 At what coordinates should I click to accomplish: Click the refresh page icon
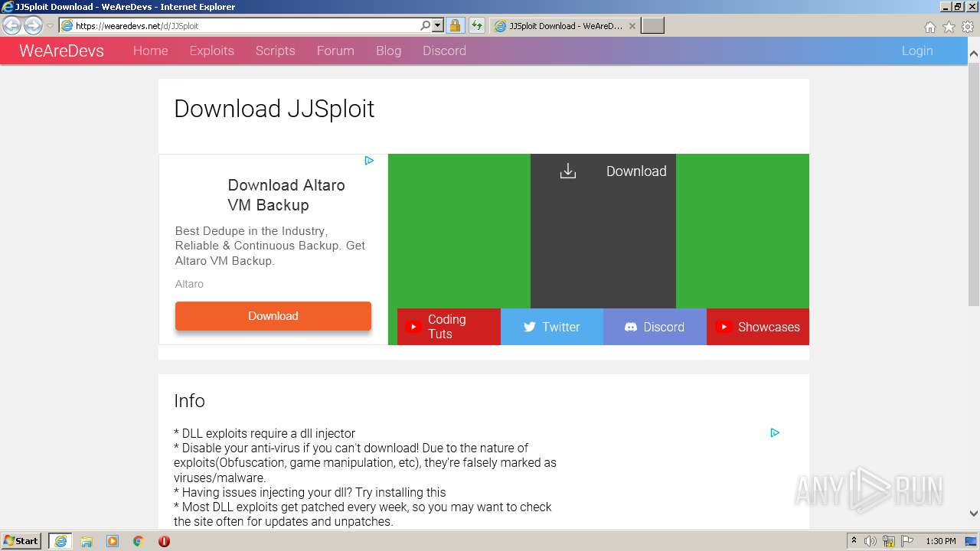pos(477,25)
